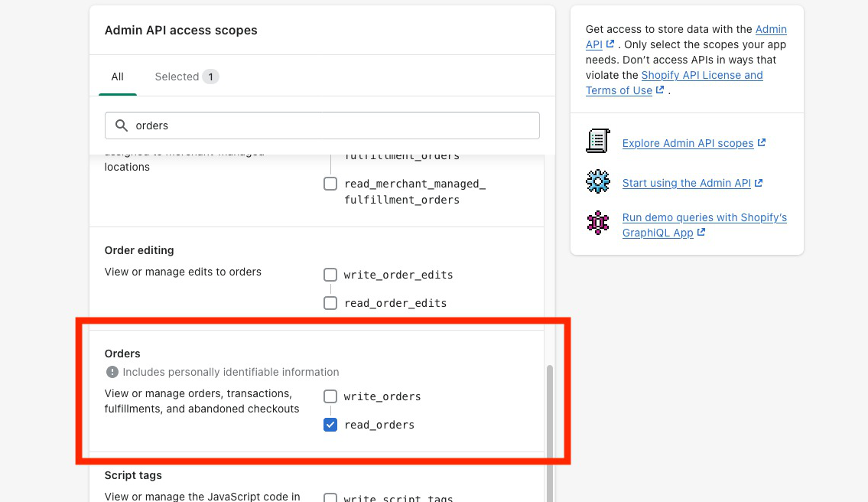Click external link icon after Start using the Admin API
The height and width of the screenshot is (502, 868).
click(x=759, y=183)
